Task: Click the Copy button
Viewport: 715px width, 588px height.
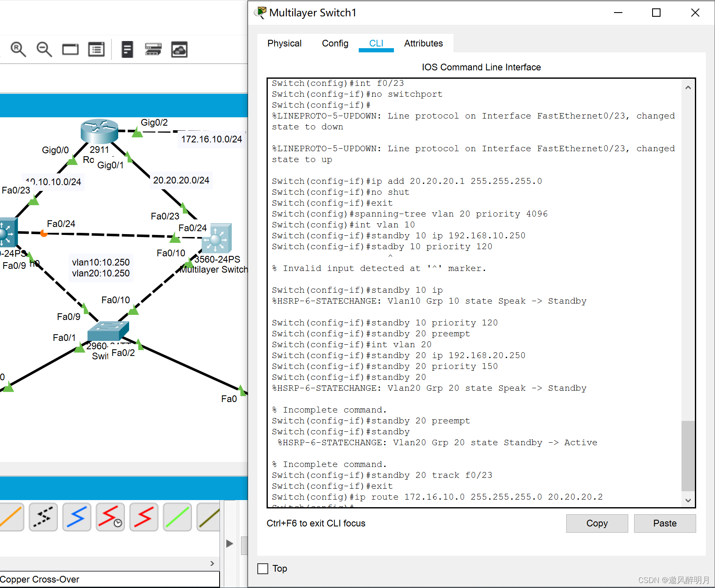Action: click(596, 524)
